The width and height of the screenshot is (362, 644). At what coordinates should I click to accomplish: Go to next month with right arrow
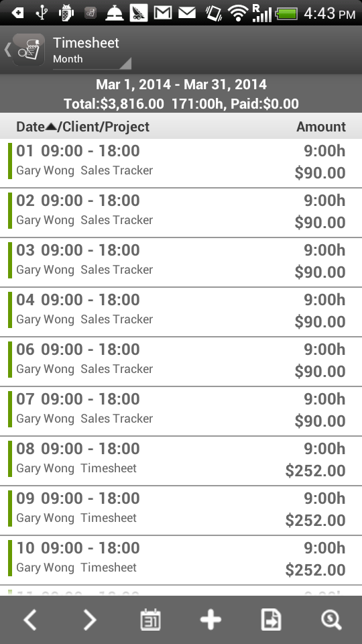[x=90, y=620]
